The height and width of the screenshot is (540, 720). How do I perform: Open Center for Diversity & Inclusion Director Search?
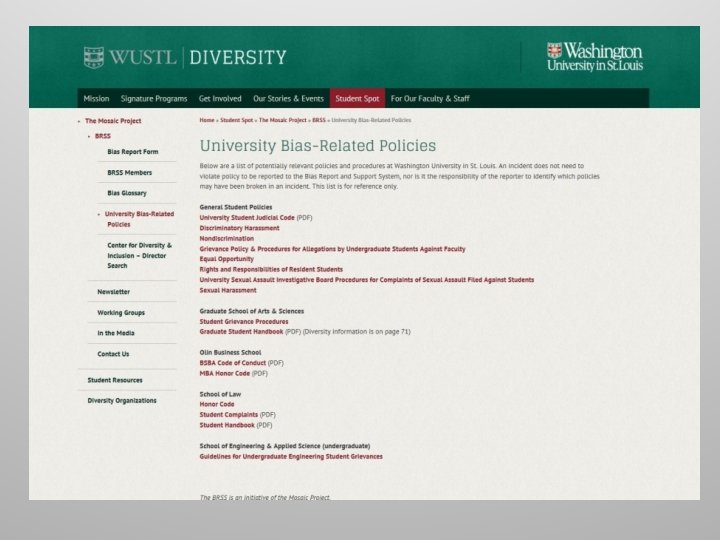[x=139, y=255]
